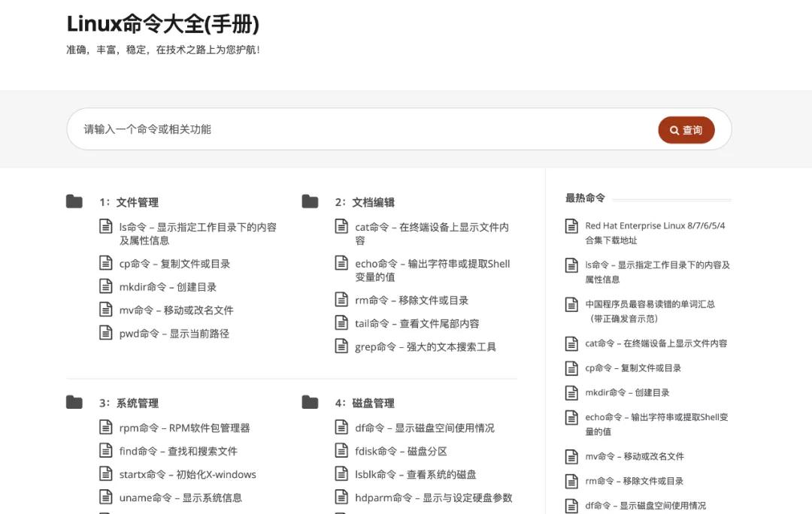Screen dimensions: 812x514
Task: Open lsblk命令 – 查看系统的磁盘 link
Action: pyautogui.click(x=415, y=475)
